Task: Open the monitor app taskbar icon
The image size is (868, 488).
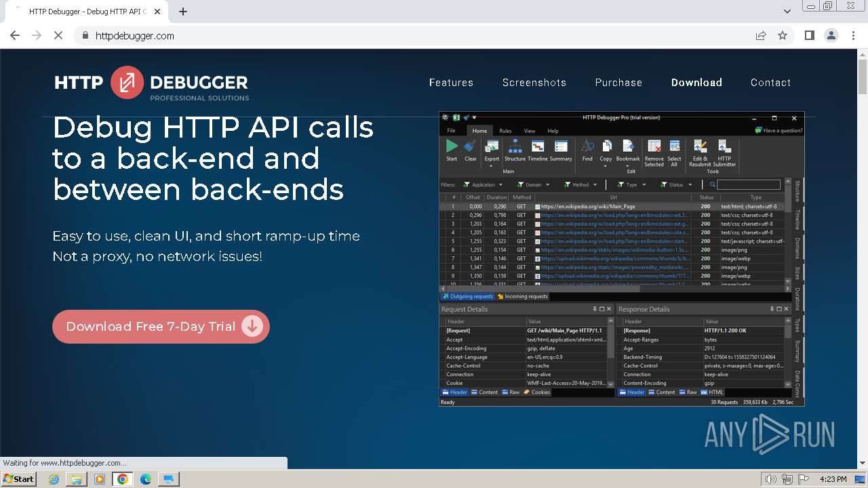Action: pos(168,479)
